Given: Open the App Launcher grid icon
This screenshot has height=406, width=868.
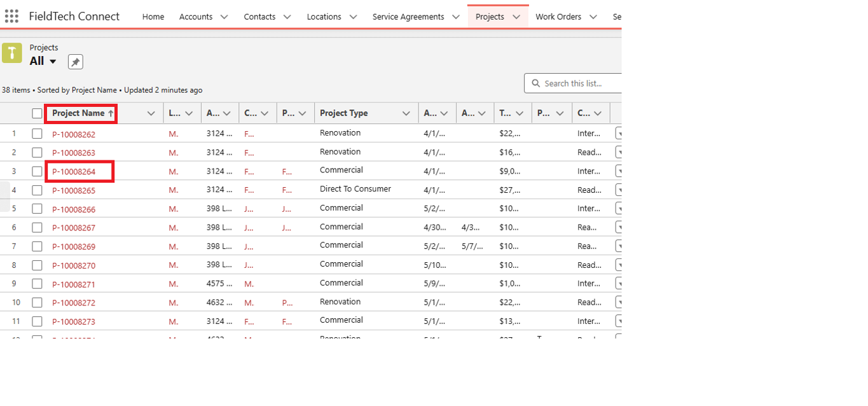Looking at the screenshot, I should (11, 17).
